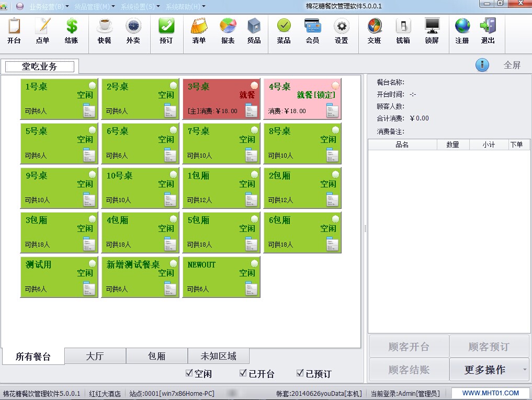Open the 注册 globe registration icon
Screen dimensions: 532x400
click(462, 31)
